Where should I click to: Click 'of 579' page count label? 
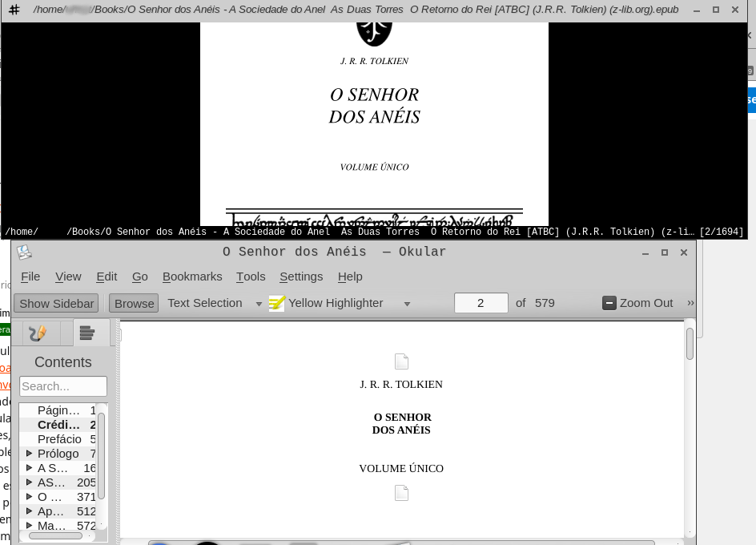[x=535, y=303]
